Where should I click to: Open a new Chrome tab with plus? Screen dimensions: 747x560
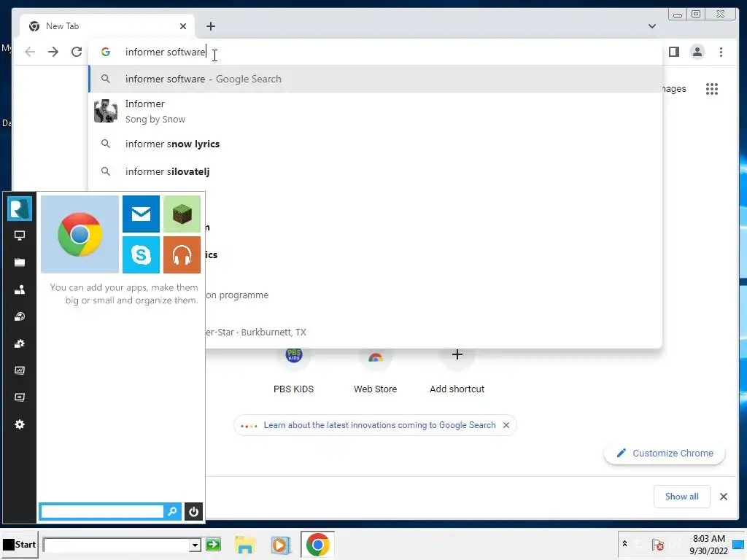tap(211, 26)
